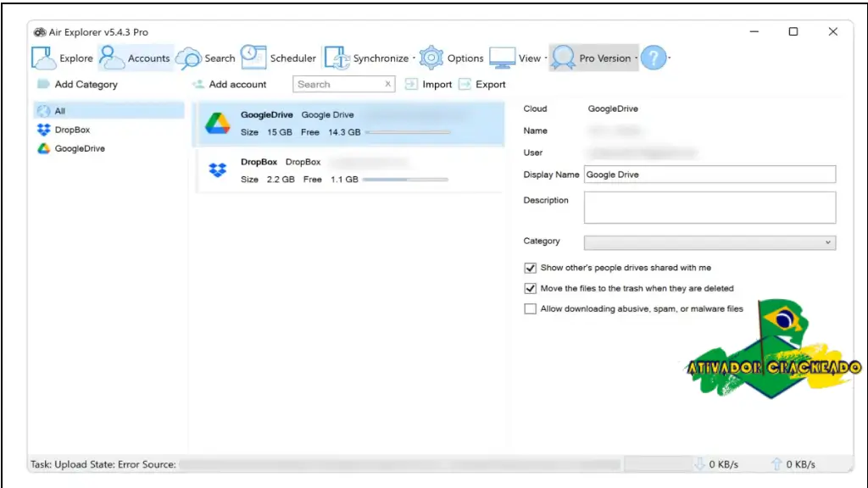Toggle move files to trash when deleted
868x488 pixels.
[x=530, y=288]
